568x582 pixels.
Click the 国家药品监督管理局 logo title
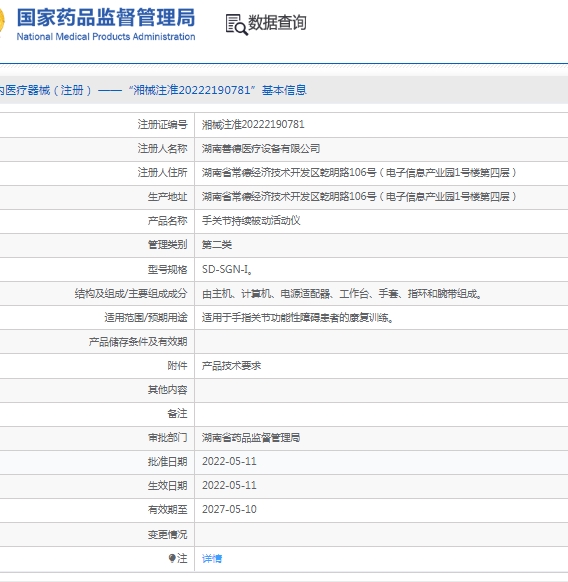pyautogui.click(x=106, y=17)
